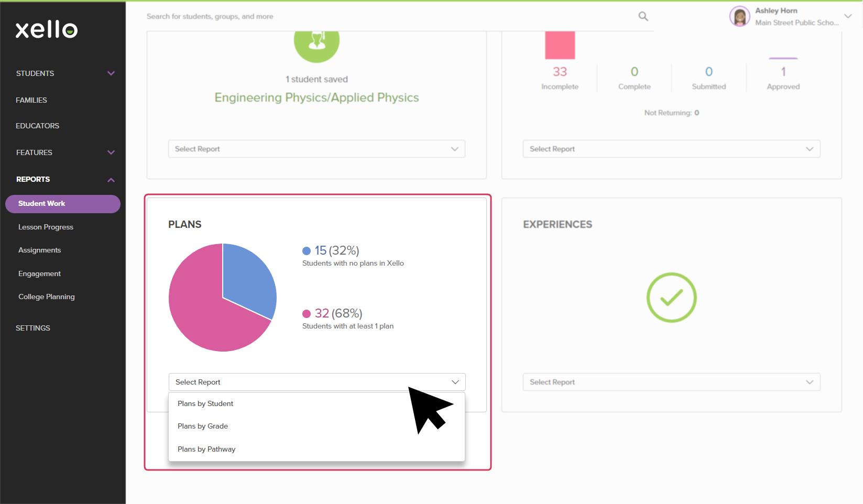Click Ashley Horn's profile avatar

coord(739,16)
